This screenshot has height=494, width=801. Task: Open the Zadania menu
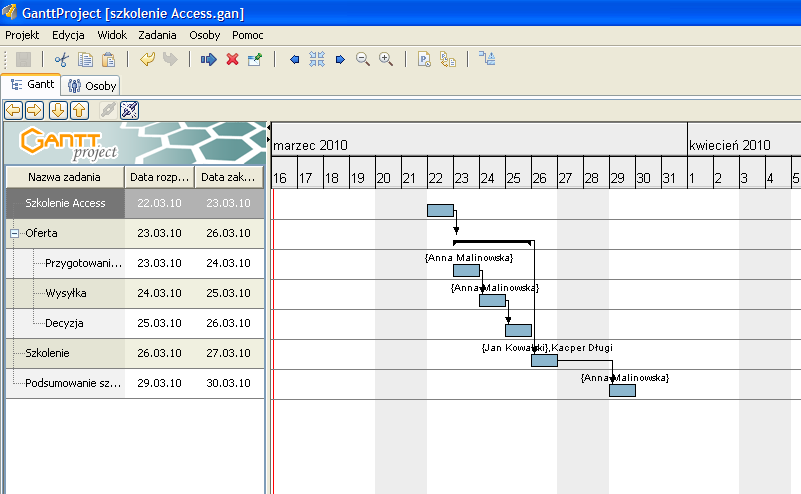pos(157,35)
